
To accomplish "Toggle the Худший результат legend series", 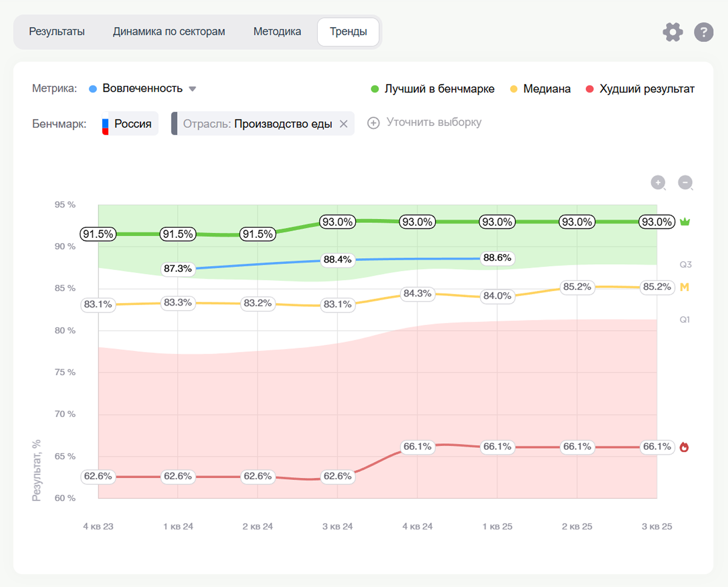I will [640, 89].
